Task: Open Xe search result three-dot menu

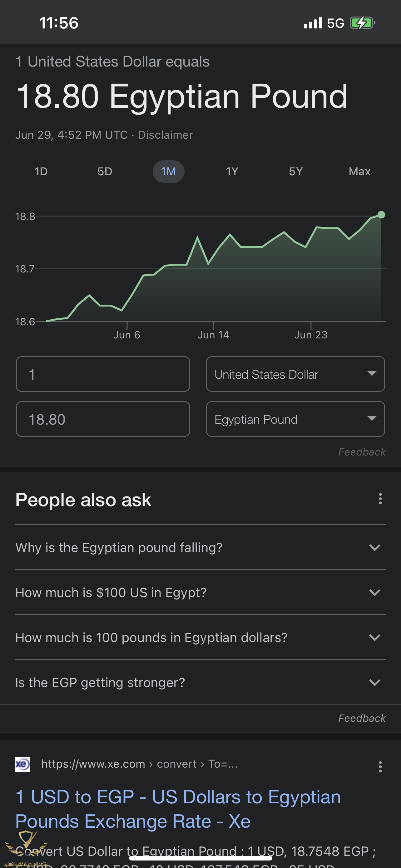Action: pyautogui.click(x=380, y=766)
